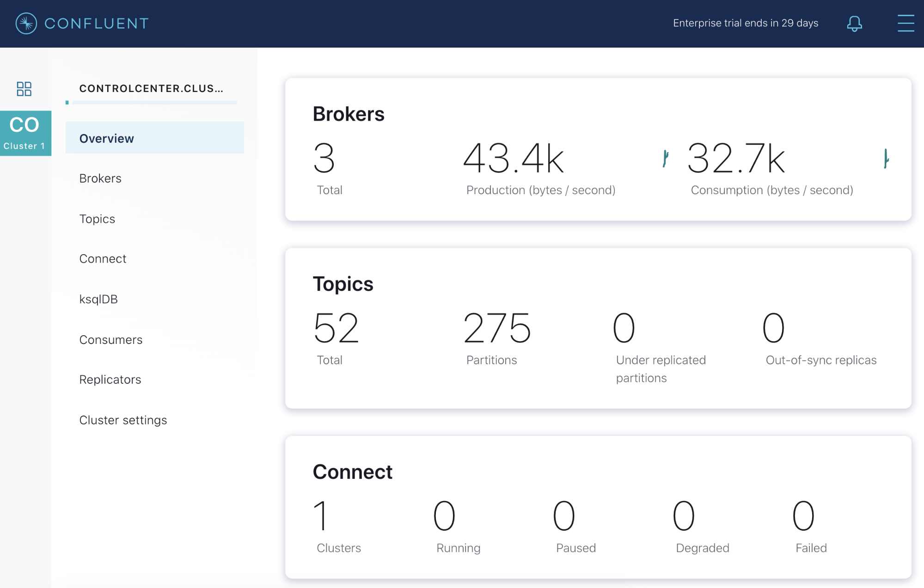The image size is (924, 588).
Task: Click the Enterprise trial ends notice
Action: [745, 23]
